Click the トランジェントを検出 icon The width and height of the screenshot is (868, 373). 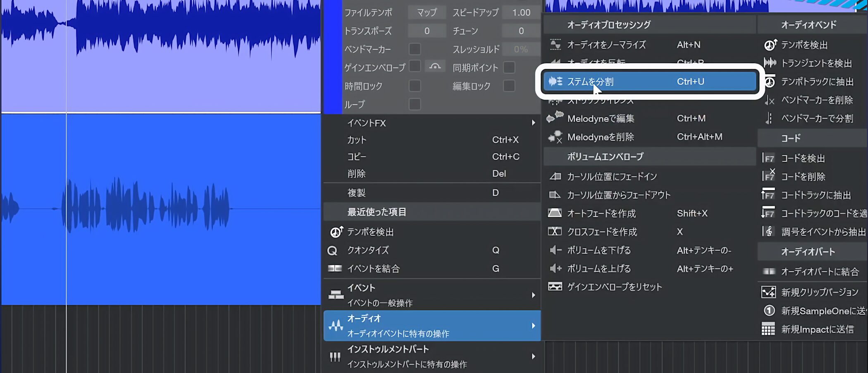click(770, 63)
